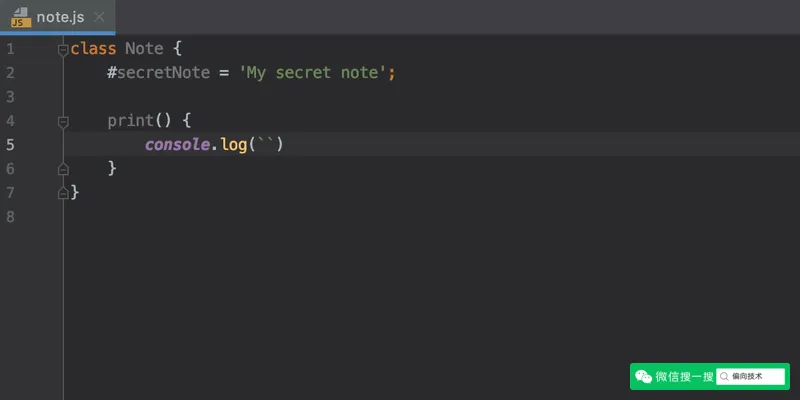
Task: Collapse the class Note fold marker
Action: coord(63,49)
